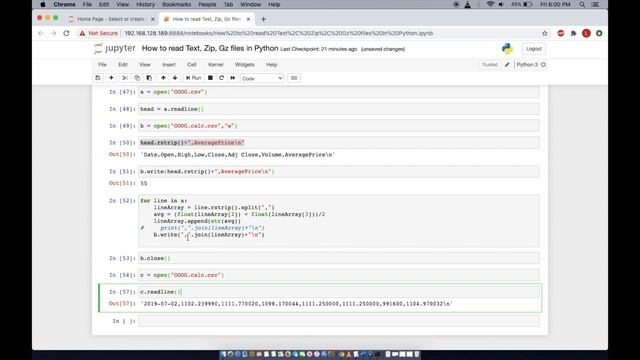The width and height of the screenshot is (640, 360).
Task: Open Spotlight search in menu bar
Action: (582, 4)
